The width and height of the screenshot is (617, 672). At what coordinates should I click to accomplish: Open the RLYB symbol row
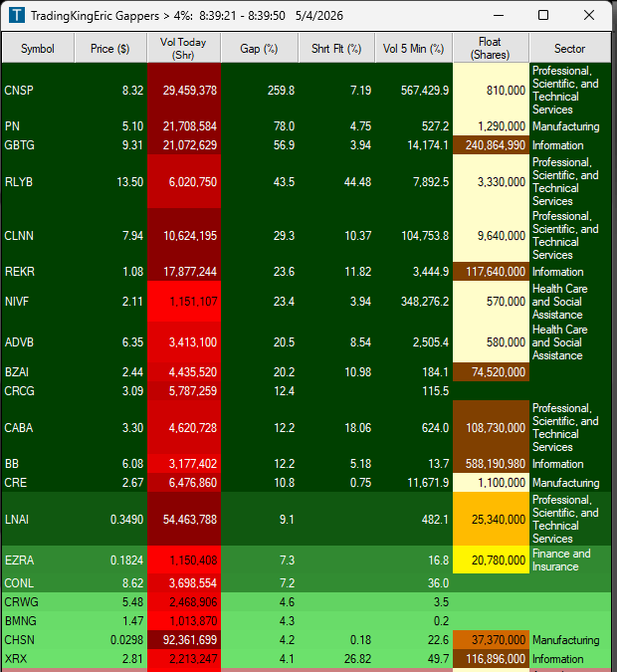pyautogui.click(x=307, y=182)
